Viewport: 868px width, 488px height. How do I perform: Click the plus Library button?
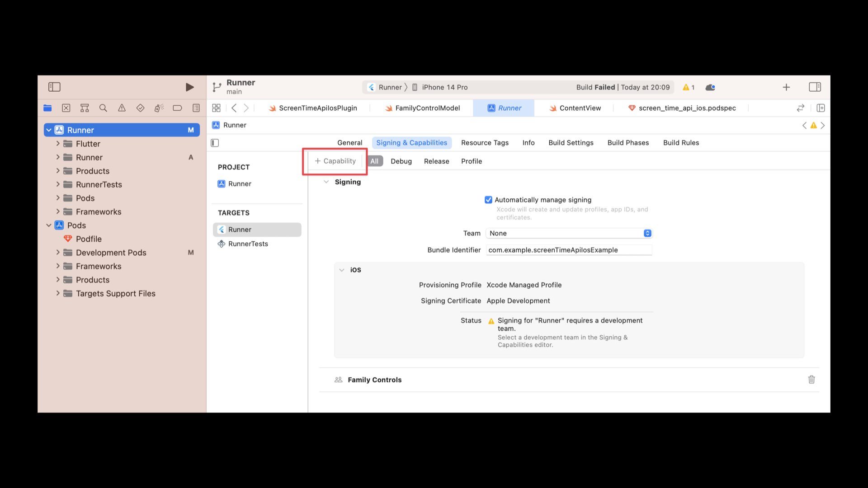[x=786, y=87]
